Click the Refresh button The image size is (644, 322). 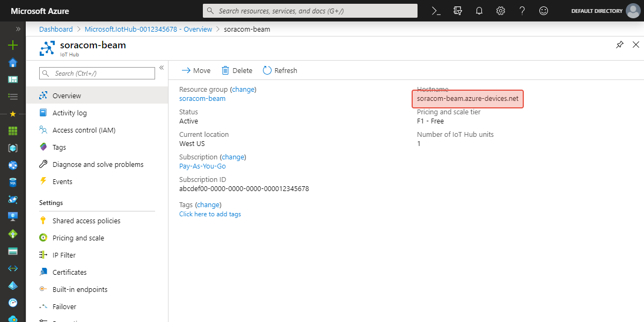(x=280, y=71)
